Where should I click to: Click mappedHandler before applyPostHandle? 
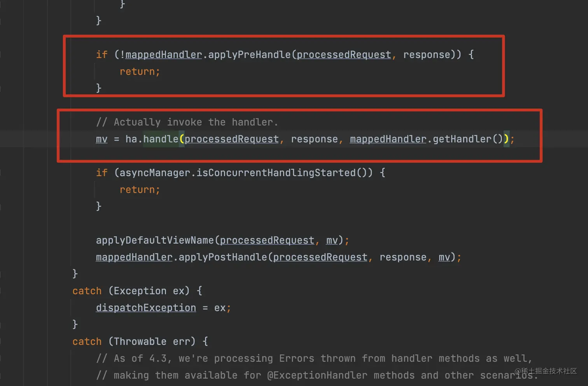pos(134,257)
